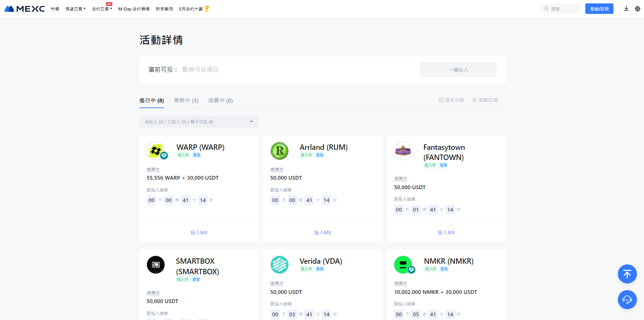644x320 pixels.
Task: Click the 登錄/註冊 button
Action: pyautogui.click(x=599, y=9)
